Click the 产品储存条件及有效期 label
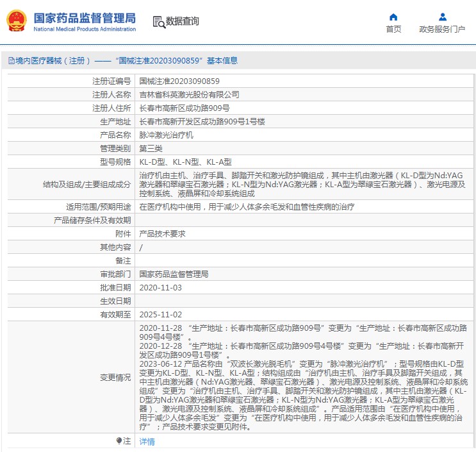This screenshot has height=452, width=476. (x=92, y=220)
